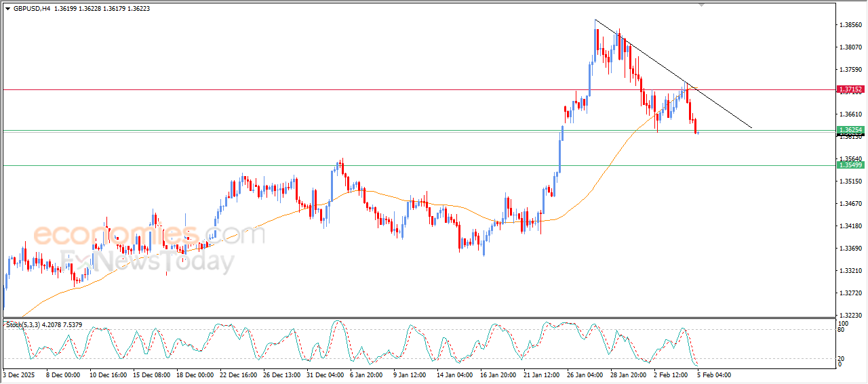Click the red 1.37152 price tag
Image resolution: width=868 pixels, height=384 pixels.
850,89
